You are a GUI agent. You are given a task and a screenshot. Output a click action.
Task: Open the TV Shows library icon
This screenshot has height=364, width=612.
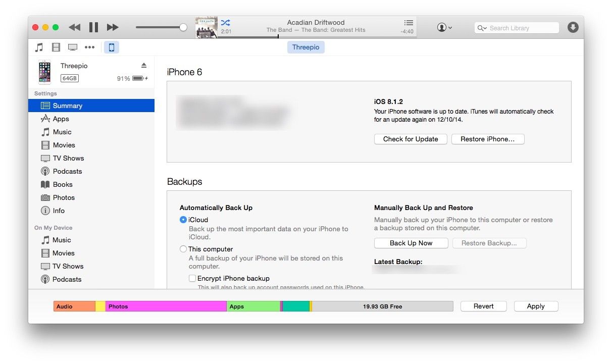pos(73,47)
